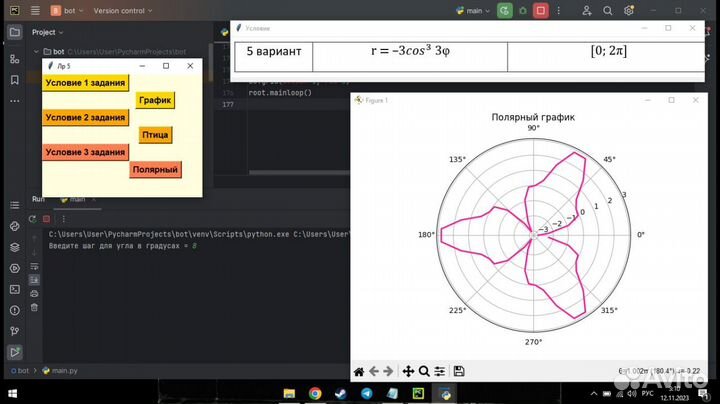720x404 pixels.
Task: Stop the running process in Run panel
Action: point(47,219)
